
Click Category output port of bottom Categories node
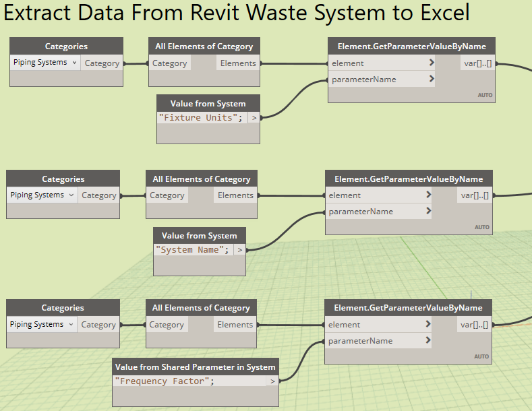pos(98,325)
